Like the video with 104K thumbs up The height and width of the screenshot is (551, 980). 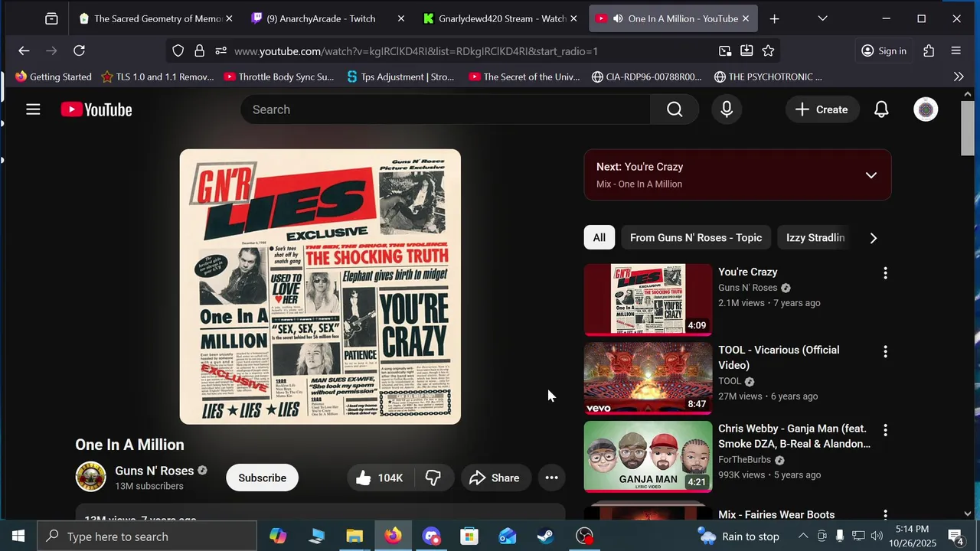(x=380, y=478)
